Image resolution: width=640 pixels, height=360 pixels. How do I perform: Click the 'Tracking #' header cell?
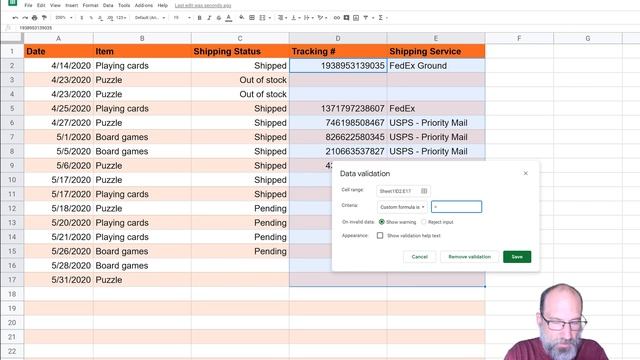click(338, 51)
